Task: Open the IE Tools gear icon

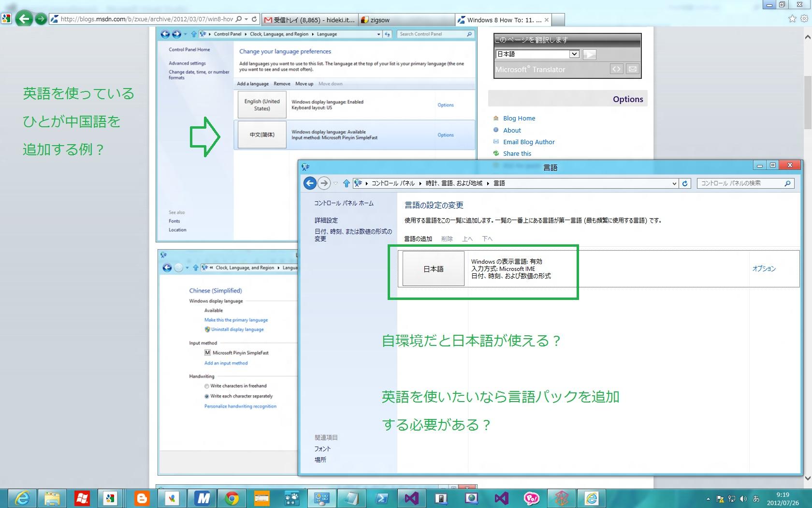Action: coord(804,18)
